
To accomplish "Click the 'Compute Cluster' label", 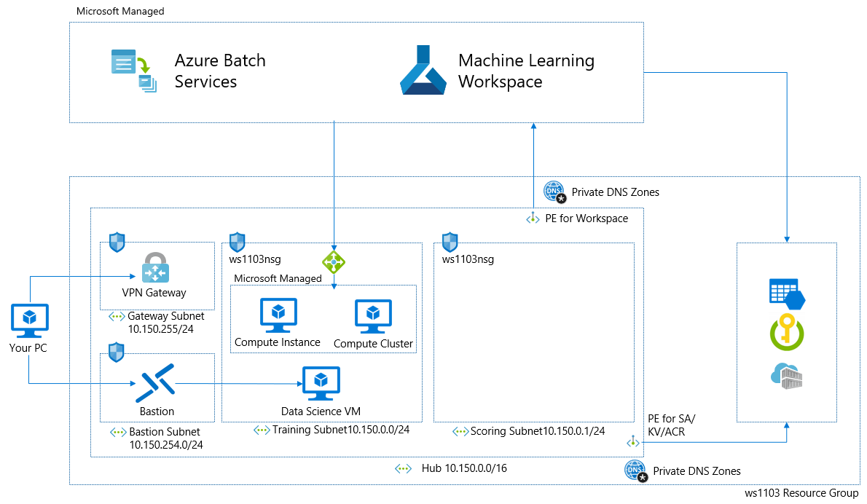I will pos(373,344).
